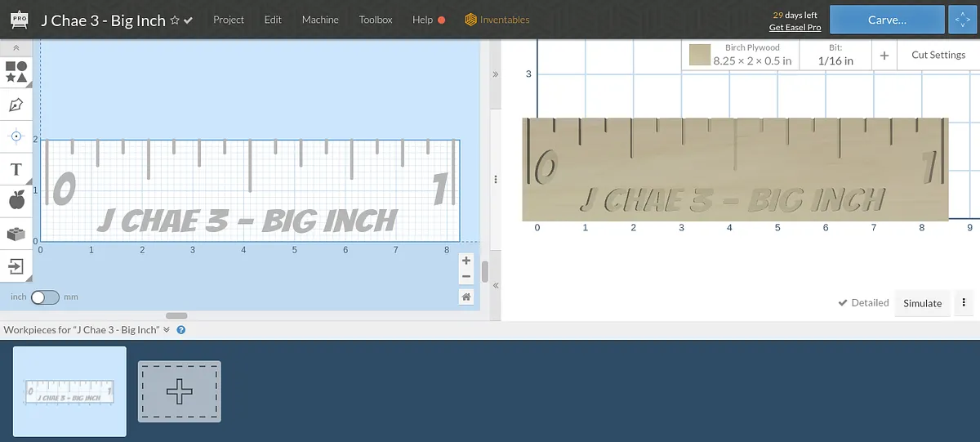Viewport: 980px width, 442px height.
Task: Collapse the left tool sidebar
Action: click(x=16, y=48)
